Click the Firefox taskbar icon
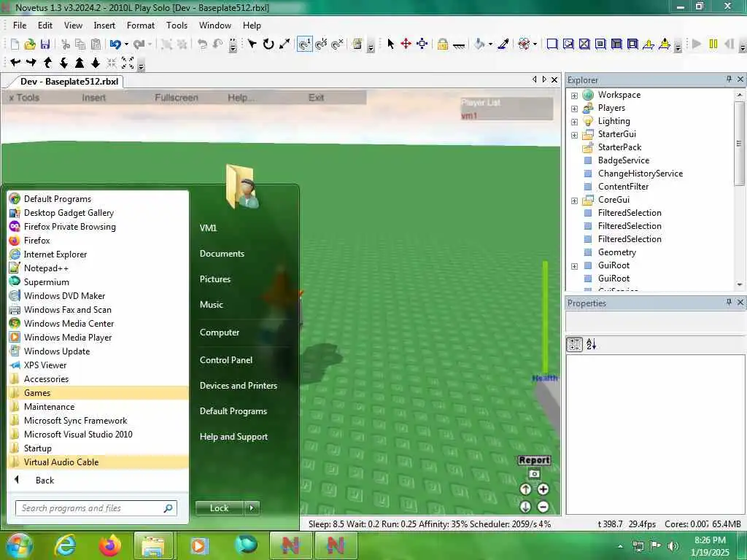This screenshot has width=747, height=560. (110, 545)
